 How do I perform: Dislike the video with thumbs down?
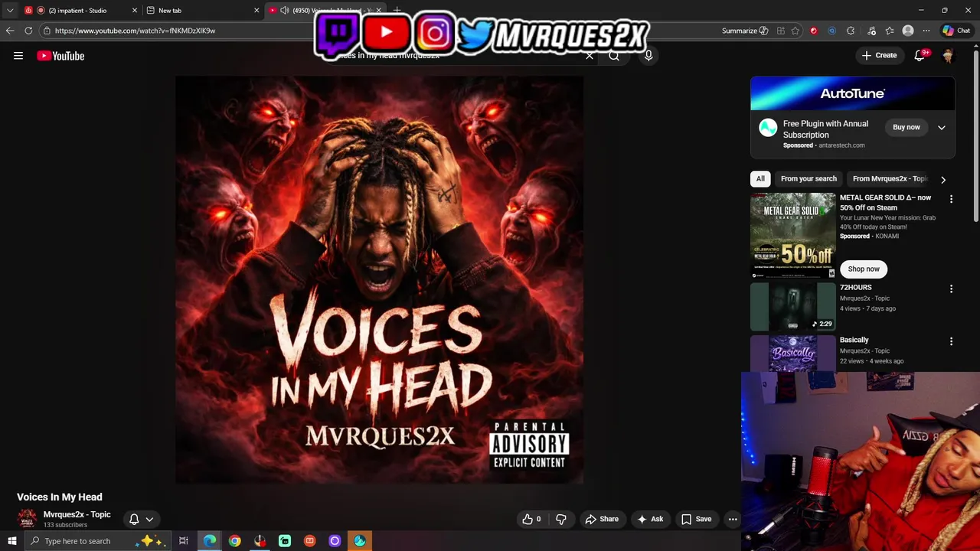pos(561,519)
